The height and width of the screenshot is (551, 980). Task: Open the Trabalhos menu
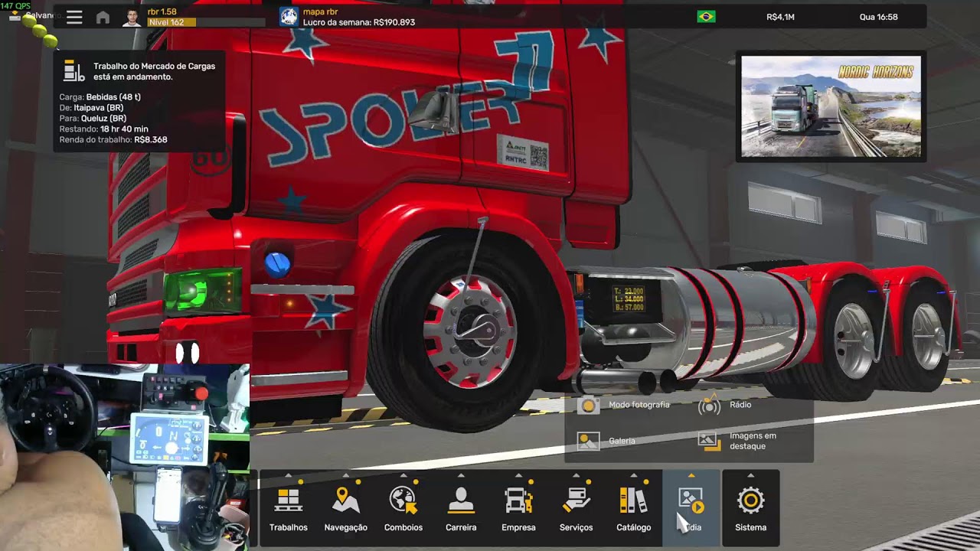click(x=289, y=509)
